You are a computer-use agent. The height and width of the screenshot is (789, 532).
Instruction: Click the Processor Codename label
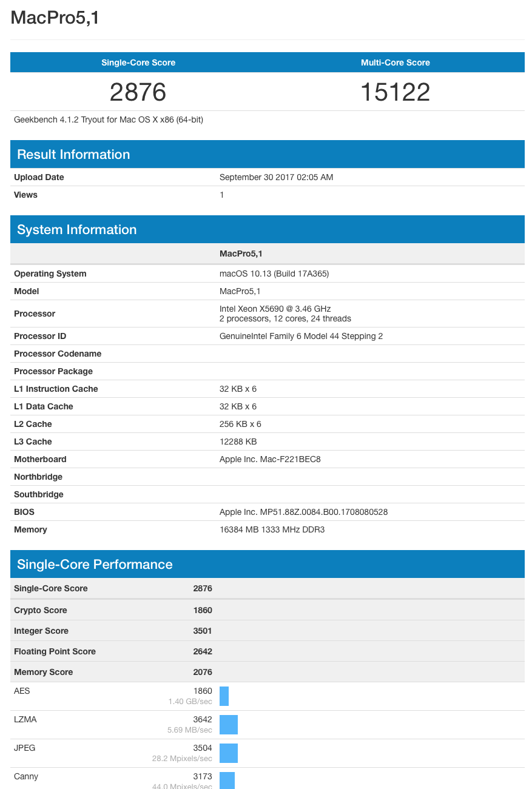(58, 354)
